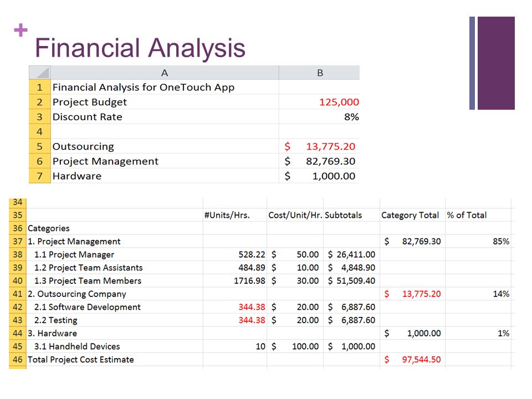Click the red 13,775.20 category total in row 41
This screenshot has width=532, height=399.
pyautogui.click(x=421, y=294)
